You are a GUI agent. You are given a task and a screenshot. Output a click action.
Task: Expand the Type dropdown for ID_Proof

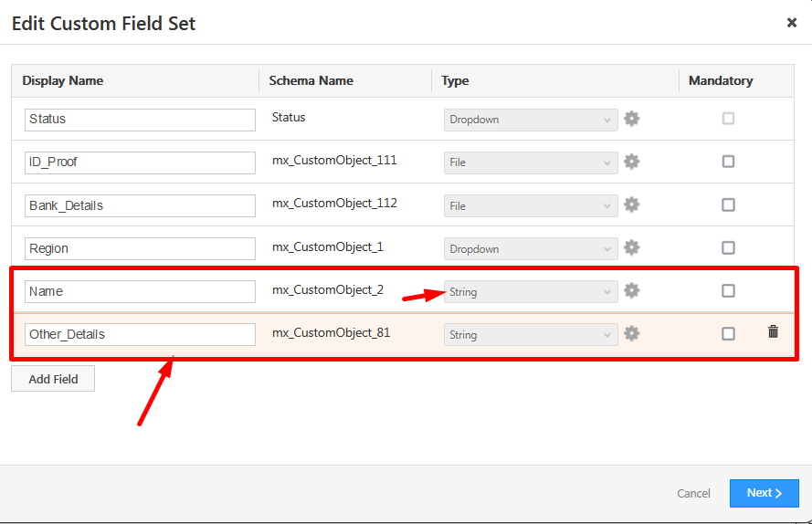tap(530, 162)
